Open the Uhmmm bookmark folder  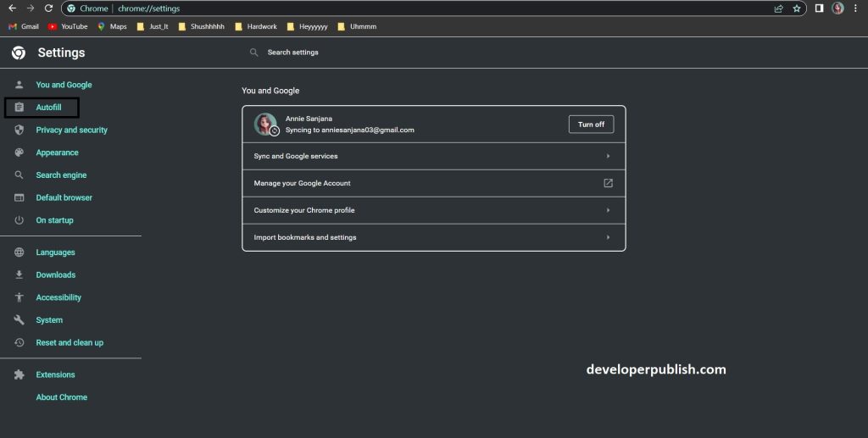click(x=357, y=26)
